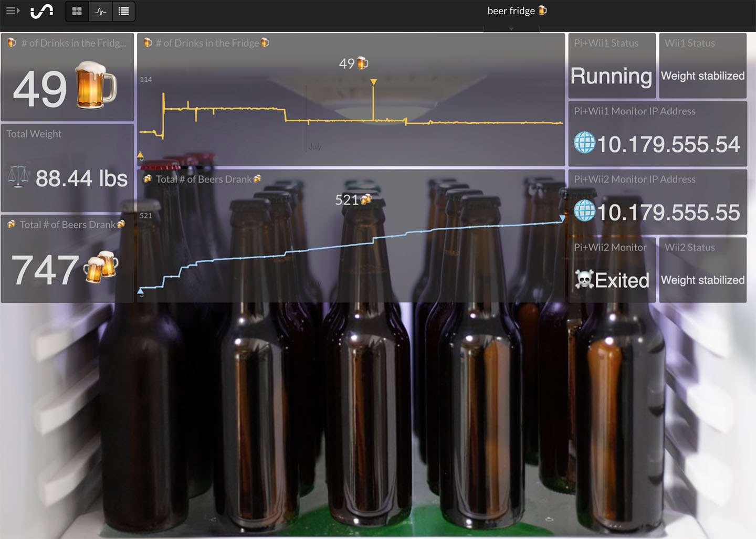The image size is (756, 539).
Task: Select the 88.44 lbs weight value
Action: pyautogui.click(x=81, y=178)
